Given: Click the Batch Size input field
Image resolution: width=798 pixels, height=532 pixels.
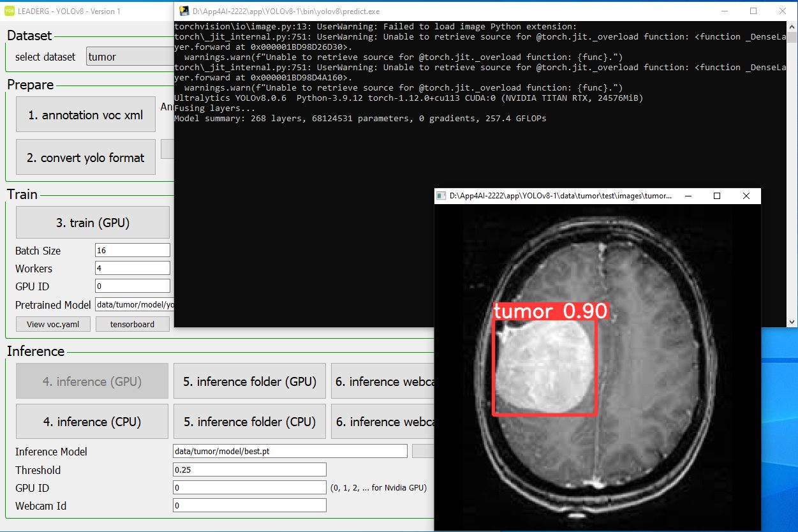Looking at the screenshot, I should coord(133,251).
